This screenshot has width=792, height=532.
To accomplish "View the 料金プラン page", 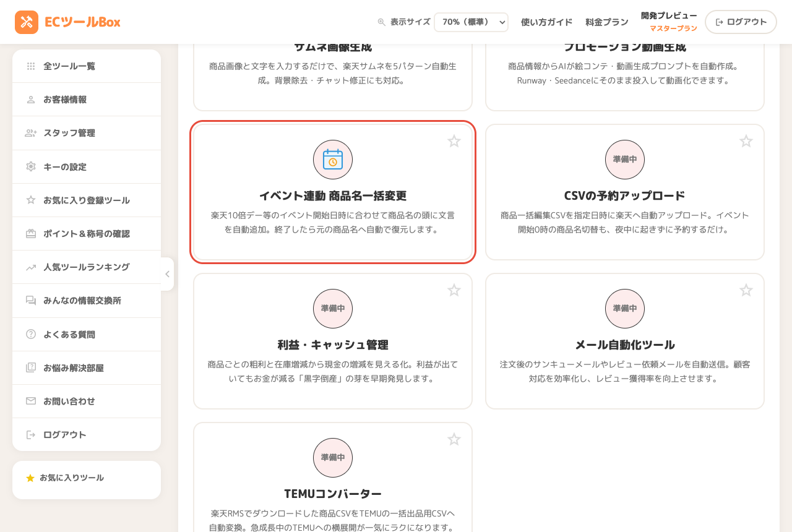I will tap(607, 22).
